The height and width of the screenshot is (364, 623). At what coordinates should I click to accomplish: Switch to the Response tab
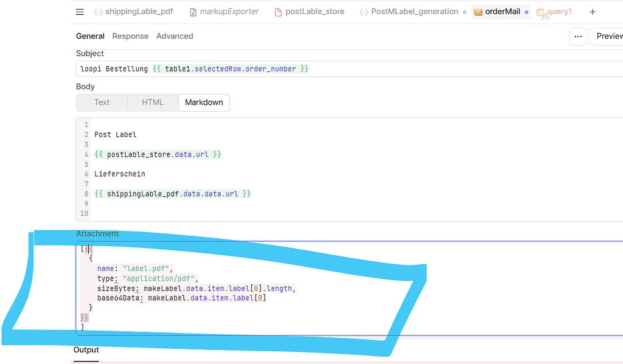tap(130, 36)
